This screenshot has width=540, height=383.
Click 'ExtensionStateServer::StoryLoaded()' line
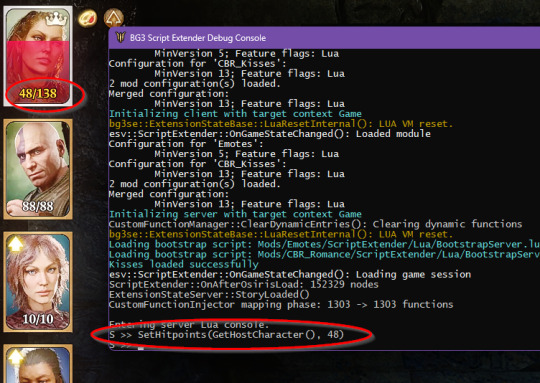tap(209, 294)
